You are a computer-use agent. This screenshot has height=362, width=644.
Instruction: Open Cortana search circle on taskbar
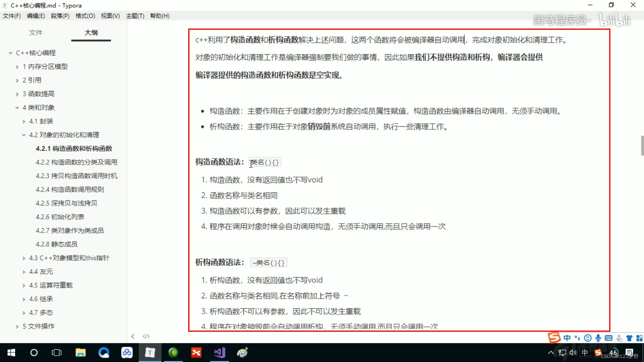pyautogui.click(x=34, y=353)
